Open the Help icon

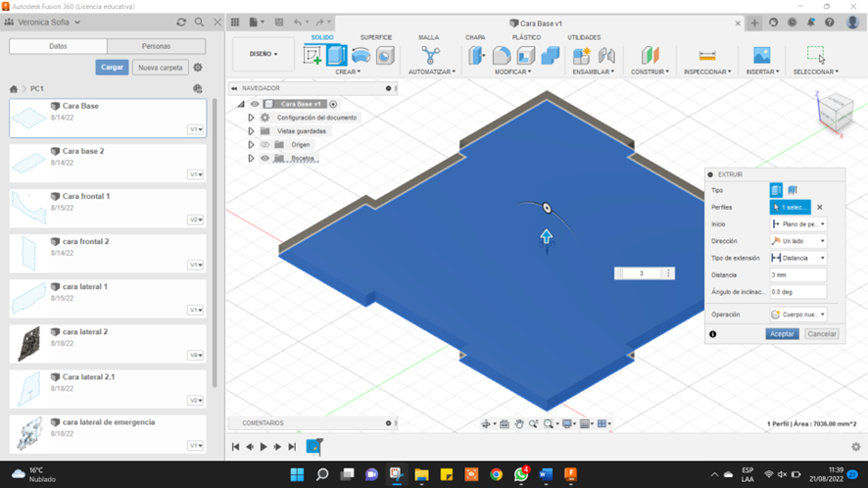(829, 23)
